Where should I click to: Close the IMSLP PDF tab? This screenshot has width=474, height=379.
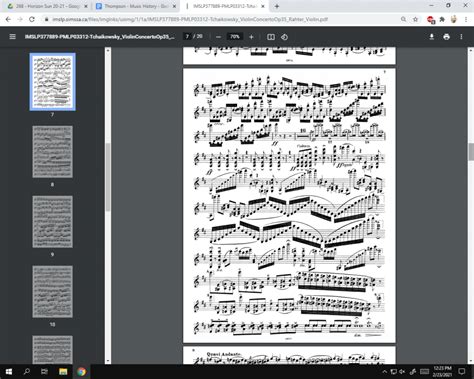pyautogui.click(x=263, y=6)
